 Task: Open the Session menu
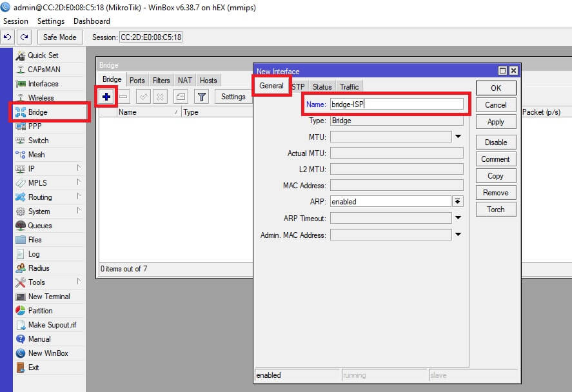click(15, 21)
